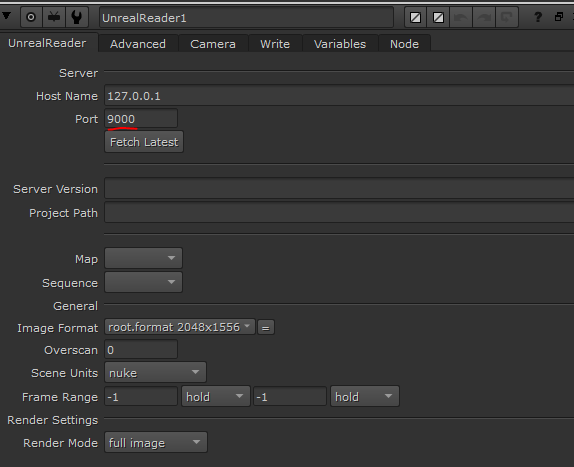Open the Write tab

tap(275, 44)
